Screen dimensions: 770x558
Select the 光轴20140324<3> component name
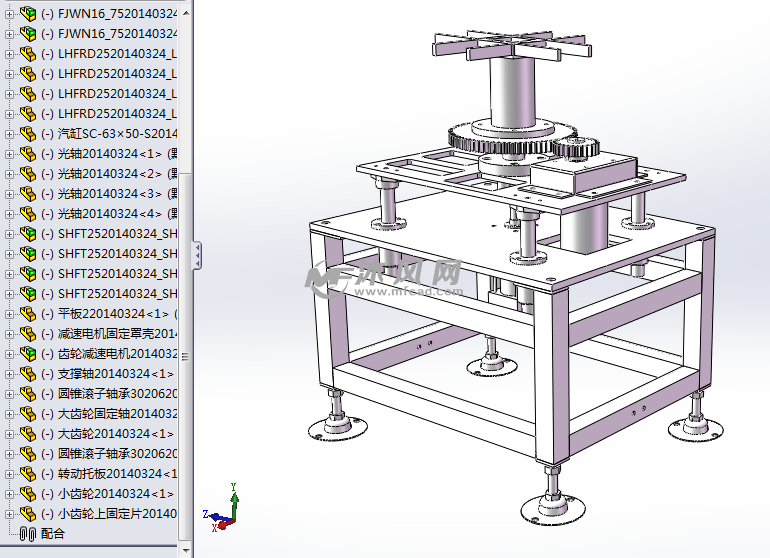click(x=110, y=194)
